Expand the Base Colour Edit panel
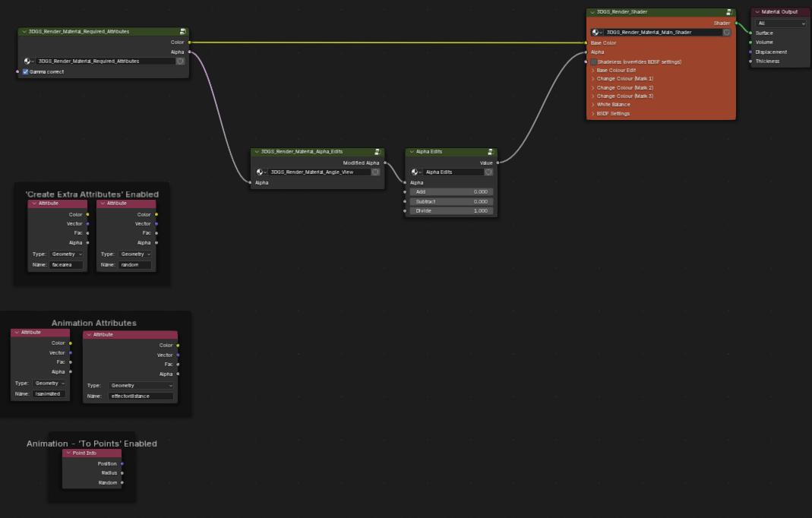This screenshot has height=518, width=812. [616, 71]
